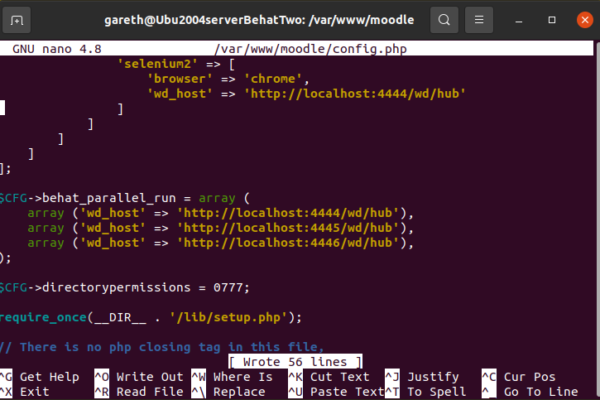Click the ^W Where Is shortcut
The image size is (600, 400).
point(232,377)
